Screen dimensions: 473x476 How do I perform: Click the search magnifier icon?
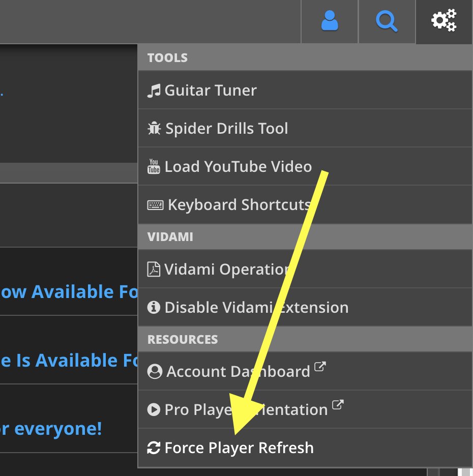(x=387, y=21)
